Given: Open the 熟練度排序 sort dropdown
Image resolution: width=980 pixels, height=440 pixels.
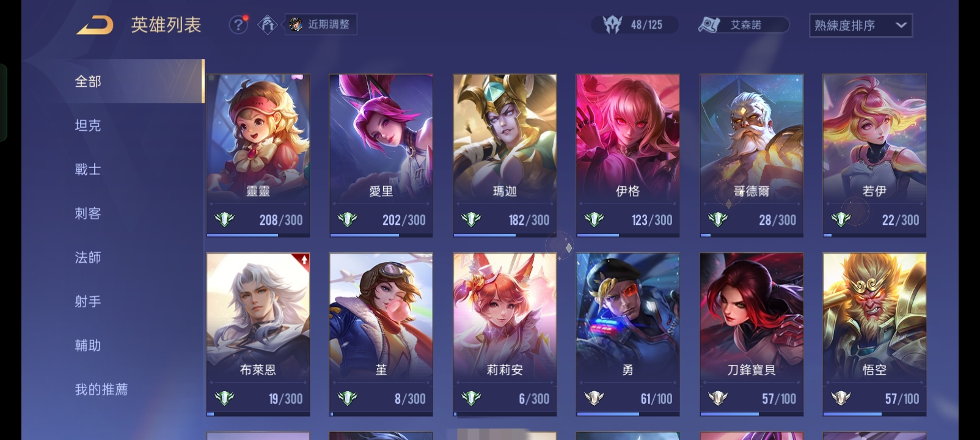Looking at the screenshot, I should [x=860, y=26].
